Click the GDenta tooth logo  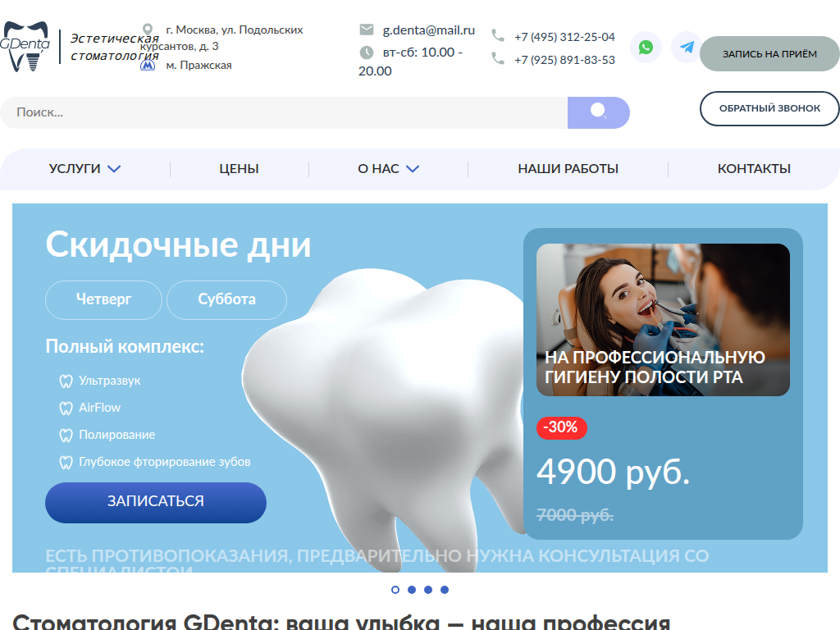coord(28,43)
